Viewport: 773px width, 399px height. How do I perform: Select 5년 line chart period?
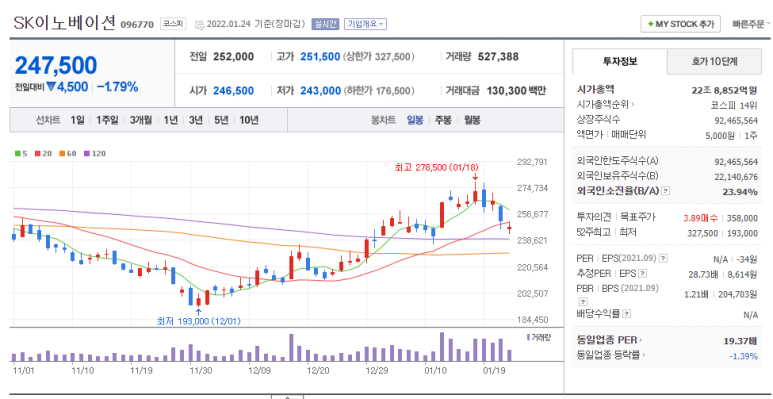(x=221, y=120)
